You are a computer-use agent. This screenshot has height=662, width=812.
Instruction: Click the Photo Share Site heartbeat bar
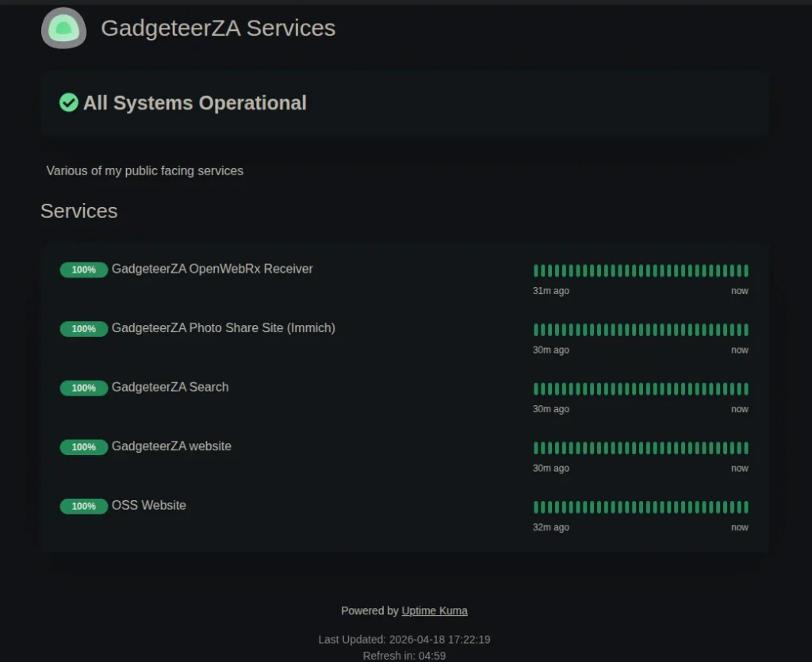[641, 329]
